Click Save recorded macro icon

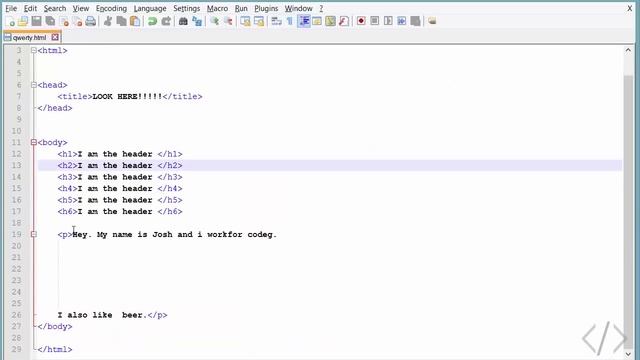(415, 21)
